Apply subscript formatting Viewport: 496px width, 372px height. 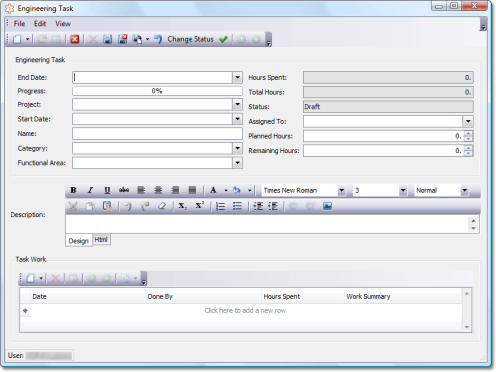pos(182,206)
